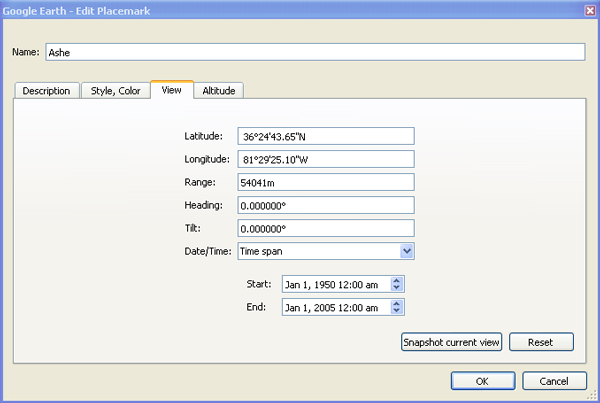The height and width of the screenshot is (403, 600).
Task: Click the End: label
Action: click(256, 307)
